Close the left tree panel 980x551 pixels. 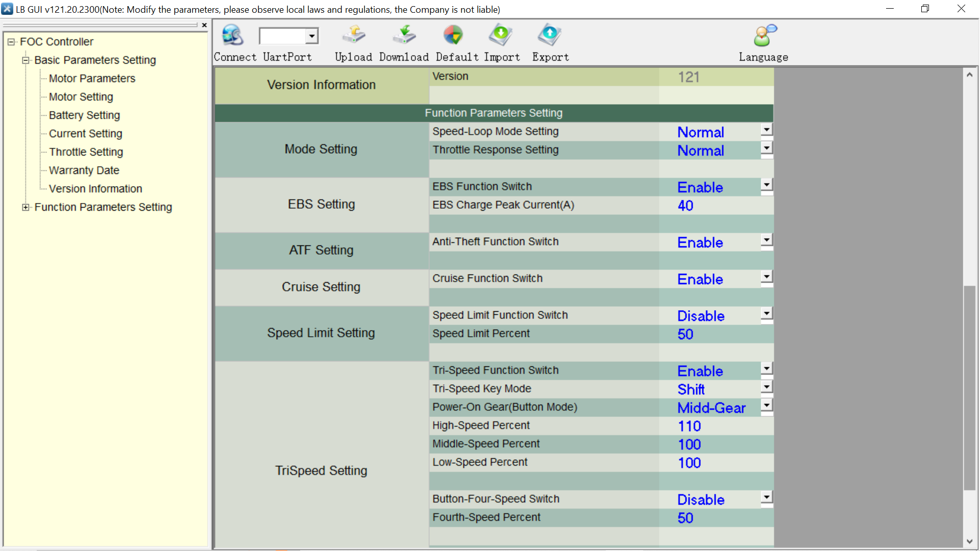point(204,25)
